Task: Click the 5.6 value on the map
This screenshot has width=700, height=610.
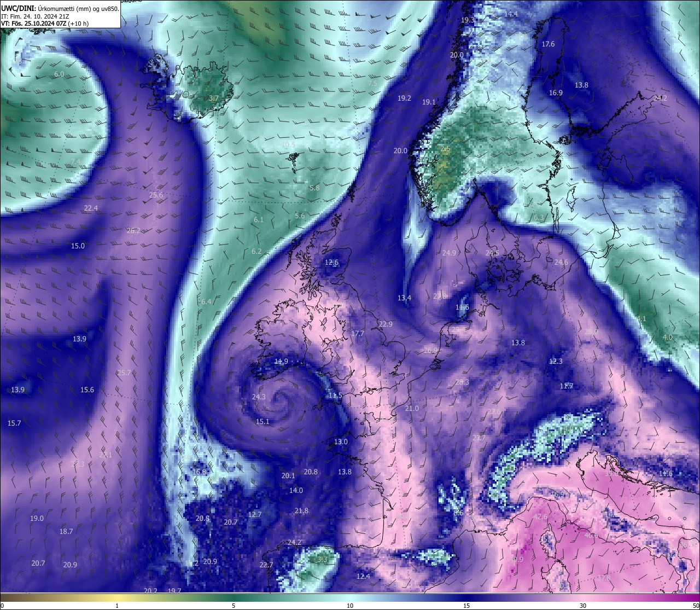Action: point(300,216)
